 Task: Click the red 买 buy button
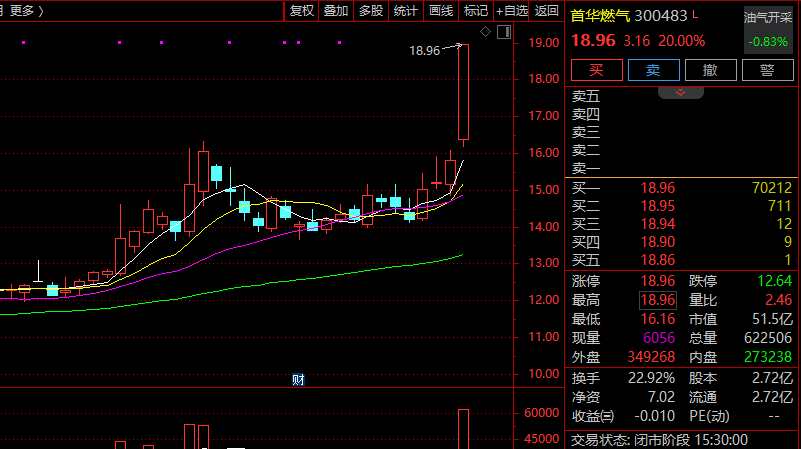(x=597, y=70)
